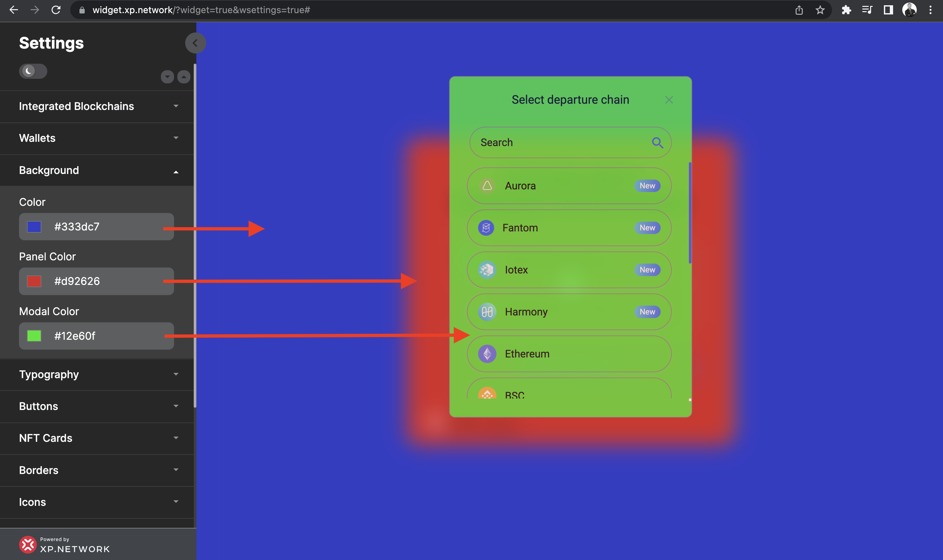Click the chain Search input field
The height and width of the screenshot is (560, 943).
click(x=570, y=143)
